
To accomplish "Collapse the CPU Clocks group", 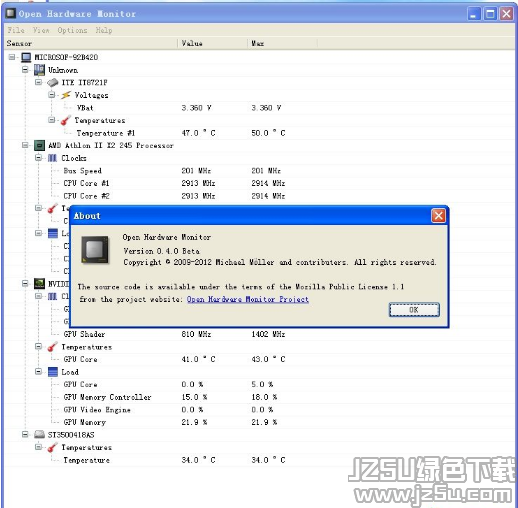I will (x=39, y=157).
